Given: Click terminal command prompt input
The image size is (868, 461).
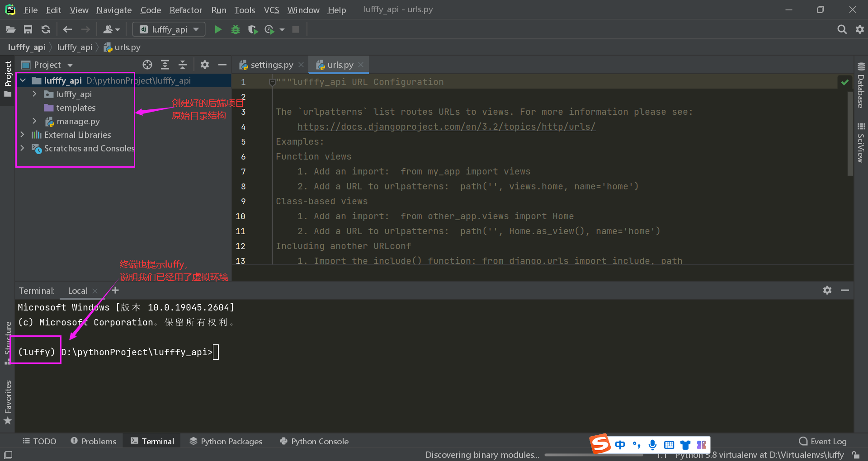Looking at the screenshot, I should [216, 352].
